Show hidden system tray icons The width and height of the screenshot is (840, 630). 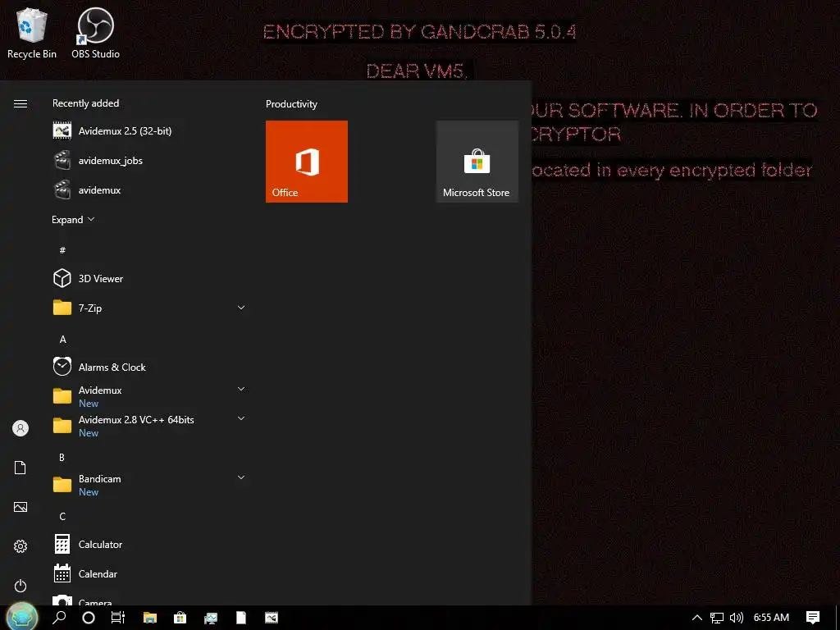pos(697,618)
